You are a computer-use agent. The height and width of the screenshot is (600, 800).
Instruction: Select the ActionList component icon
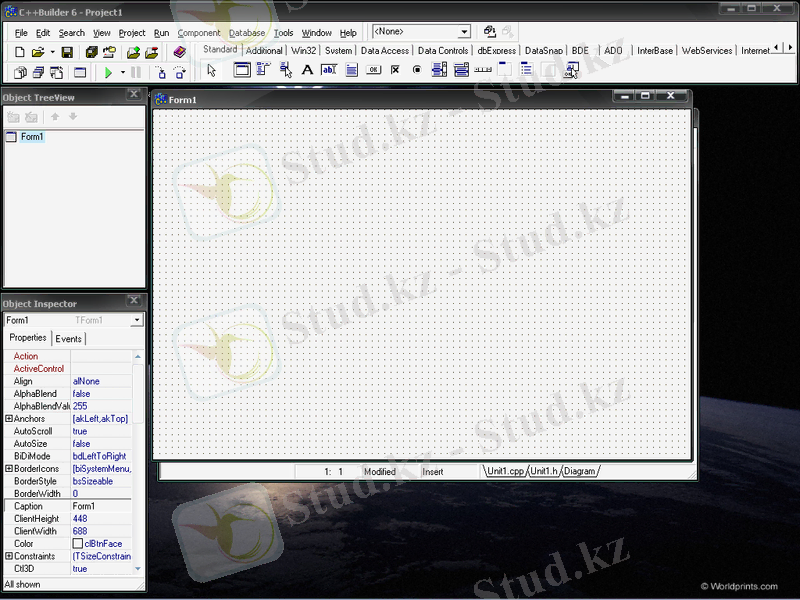pos(571,70)
